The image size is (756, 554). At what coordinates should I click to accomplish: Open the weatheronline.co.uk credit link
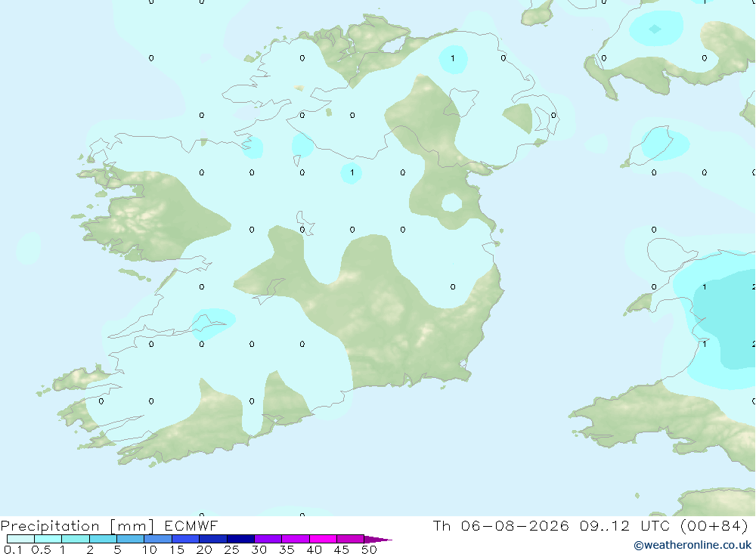(x=692, y=545)
